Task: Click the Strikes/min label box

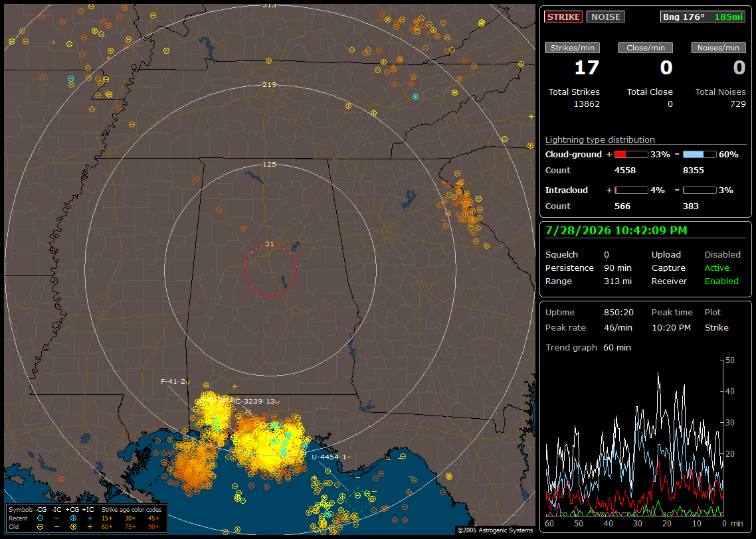Action: [572, 48]
